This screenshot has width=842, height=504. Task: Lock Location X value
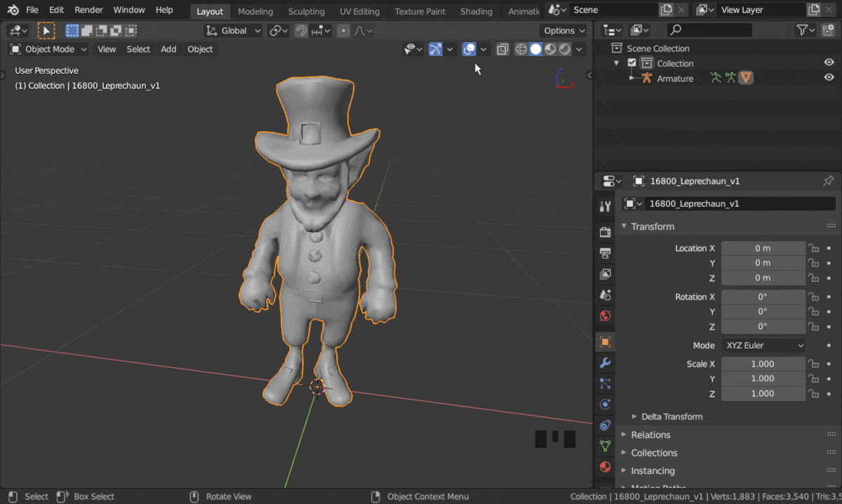[x=813, y=248]
